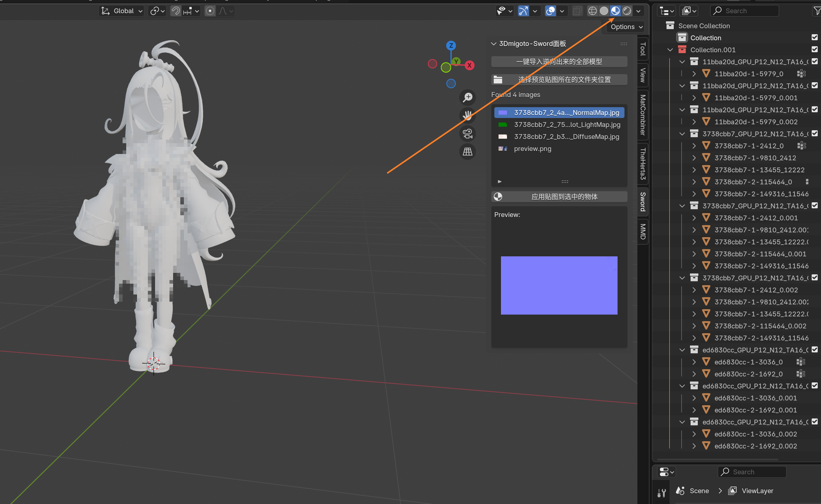Switch perspective/orthographic grid icon
Viewport: 821px width, 504px height.
[x=467, y=152]
